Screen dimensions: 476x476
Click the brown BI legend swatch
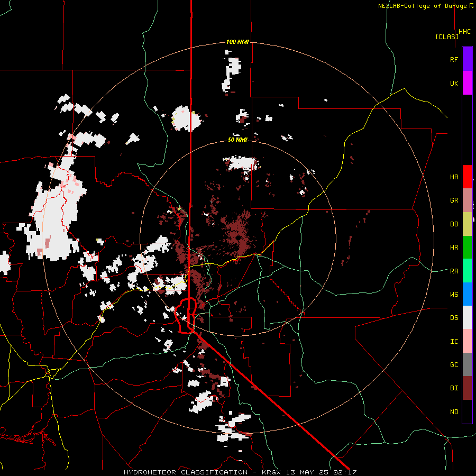(x=467, y=388)
